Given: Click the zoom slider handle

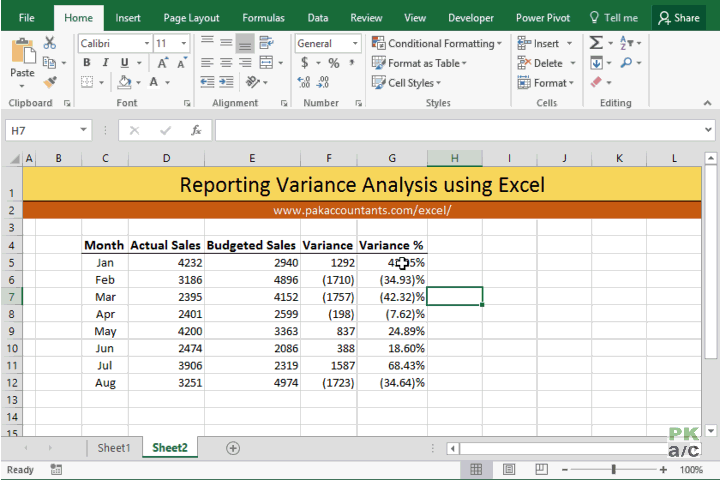Looking at the screenshot, I should [x=613, y=469].
